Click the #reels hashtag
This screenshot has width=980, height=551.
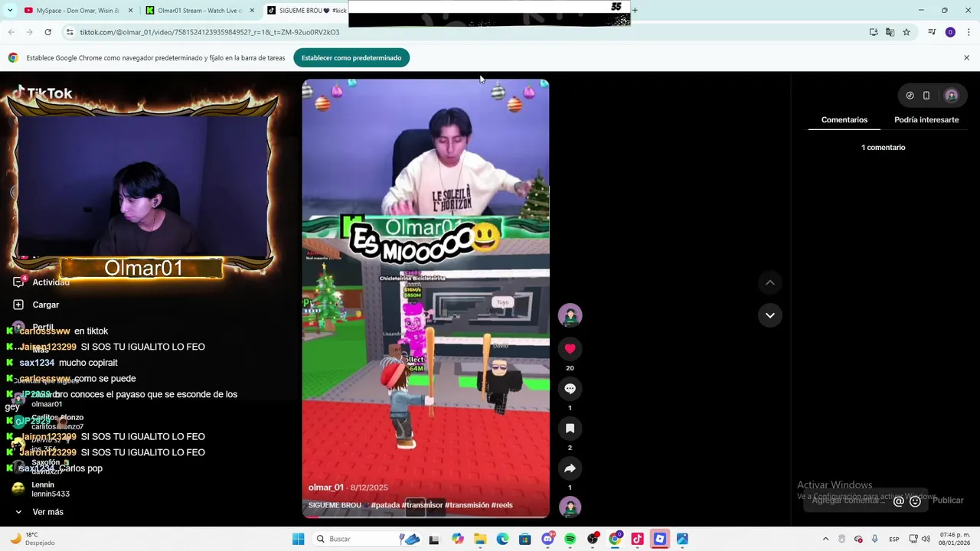click(502, 505)
